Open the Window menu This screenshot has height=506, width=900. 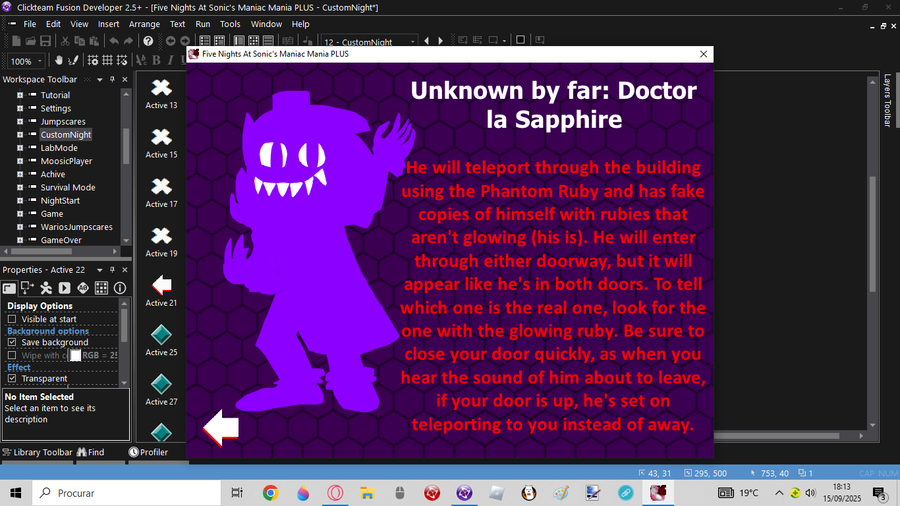pyautogui.click(x=266, y=24)
